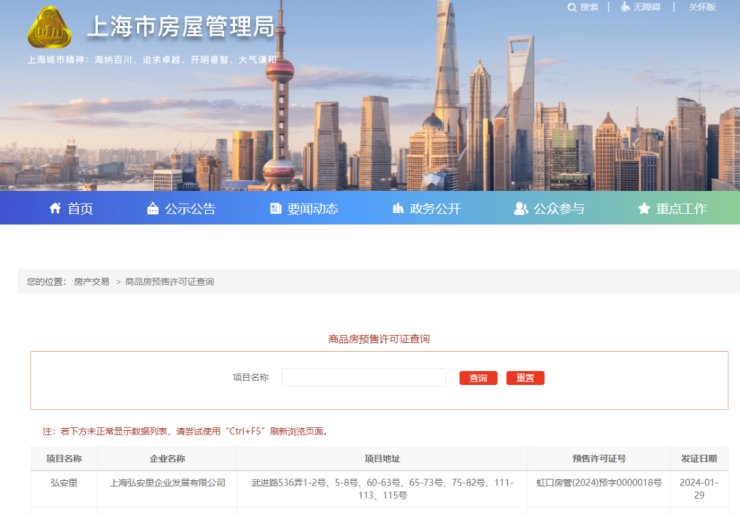The image size is (740, 515).
Task: Select 公众参与 in the navigation bar
Action: (559, 209)
